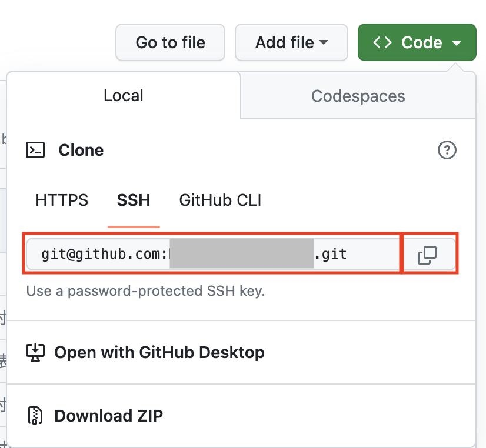The image size is (486, 448).
Task: Click the SSH clone URL text field
Action: 212,254
